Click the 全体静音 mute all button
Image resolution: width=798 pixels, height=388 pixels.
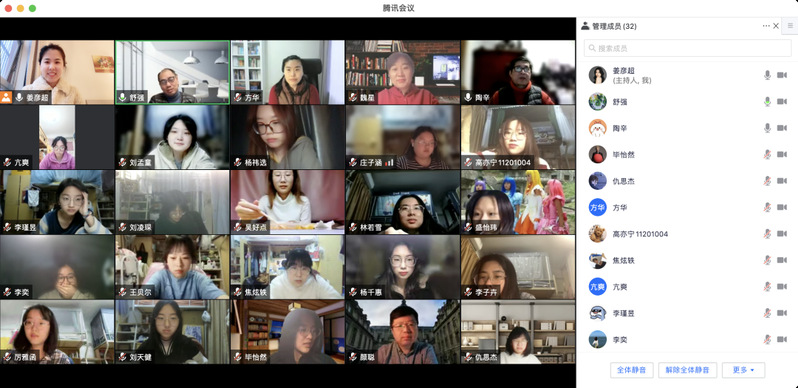click(x=632, y=370)
